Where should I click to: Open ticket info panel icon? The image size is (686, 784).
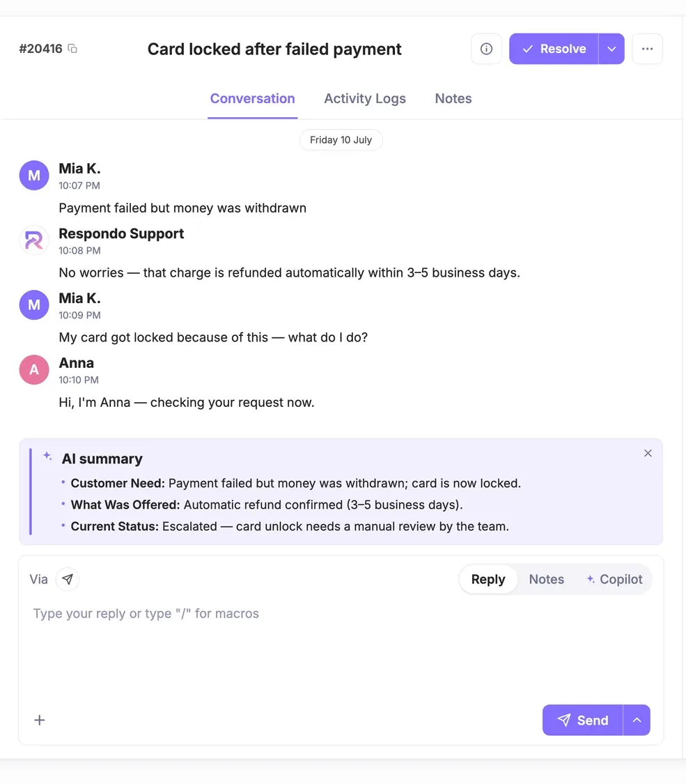[486, 49]
